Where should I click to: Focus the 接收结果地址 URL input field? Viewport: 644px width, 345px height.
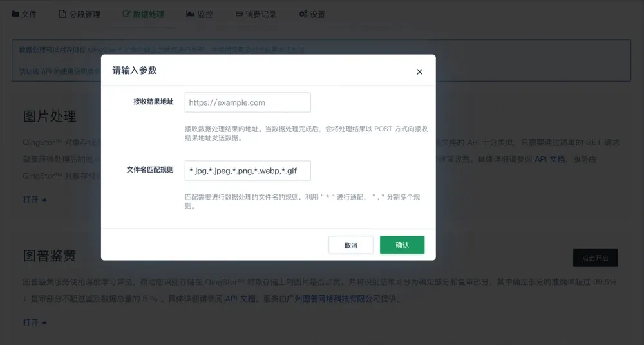247,102
